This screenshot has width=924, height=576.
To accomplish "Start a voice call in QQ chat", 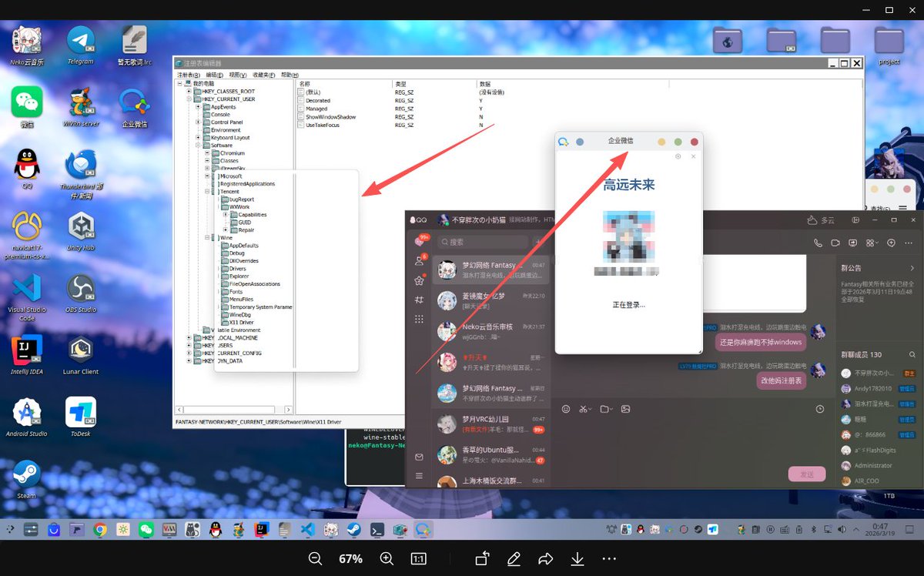I will pyautogui.click(x=818, y=243).
